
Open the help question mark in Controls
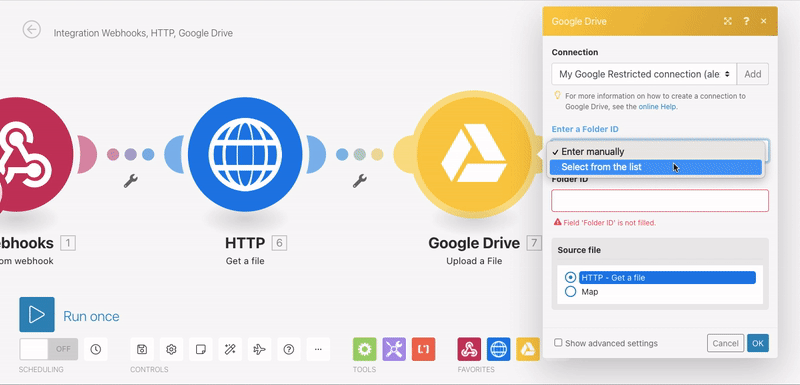click(x=289, y=349)
